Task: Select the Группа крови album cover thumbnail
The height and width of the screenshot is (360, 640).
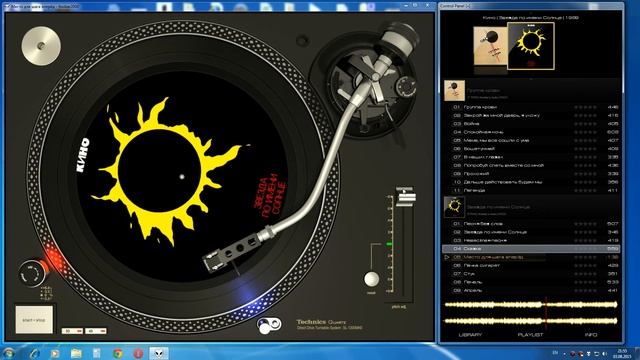Action: point(490,45)
